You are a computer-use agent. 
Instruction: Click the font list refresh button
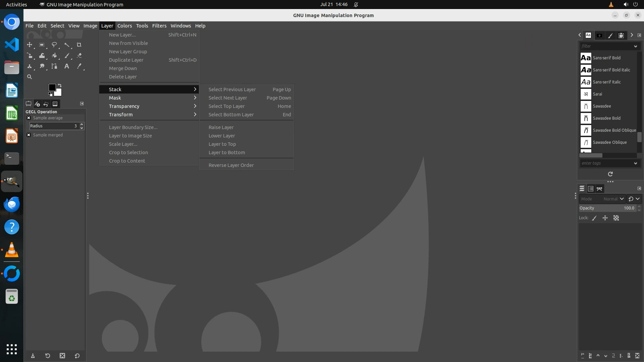pos(610,174)
